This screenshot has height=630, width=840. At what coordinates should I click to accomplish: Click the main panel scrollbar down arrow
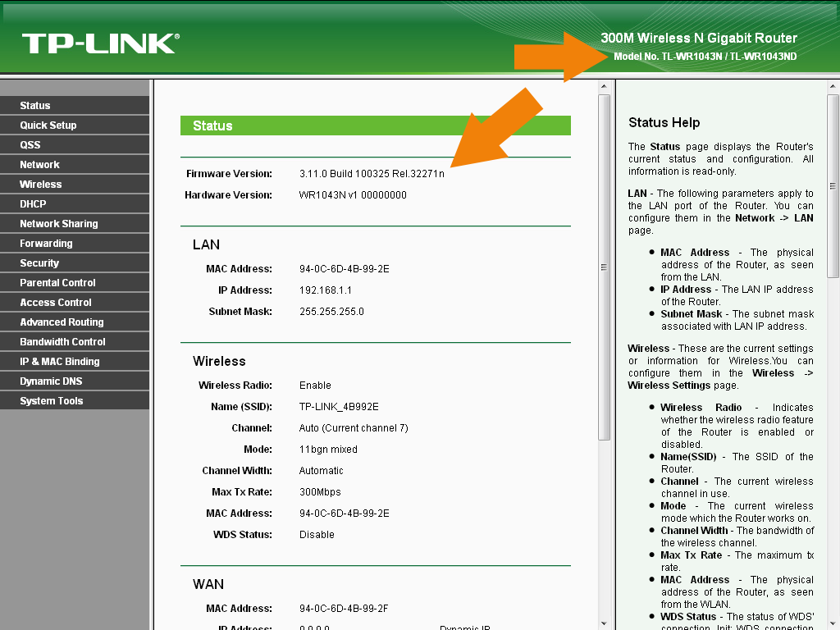point(604,623)
